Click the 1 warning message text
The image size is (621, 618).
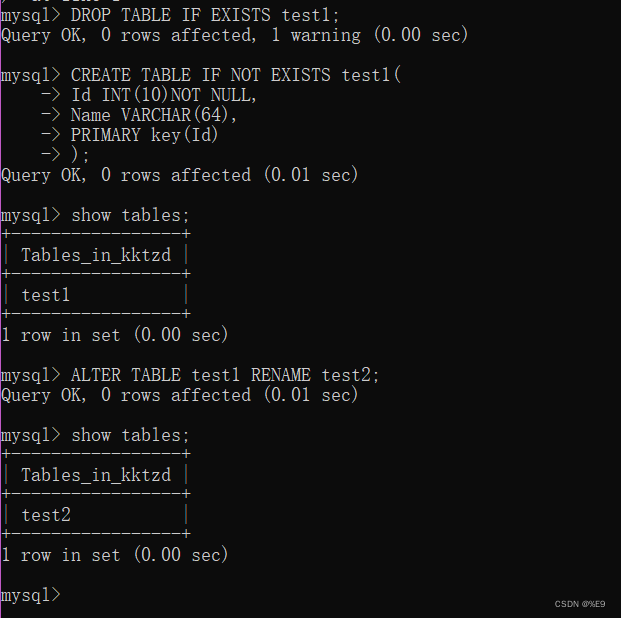tap(316, 36)
